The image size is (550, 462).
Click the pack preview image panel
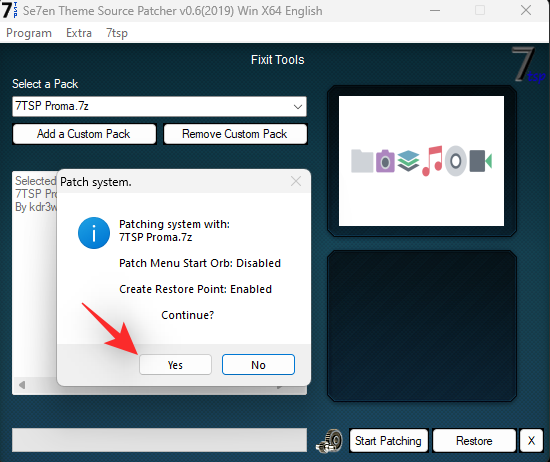[x=421, y=161]
